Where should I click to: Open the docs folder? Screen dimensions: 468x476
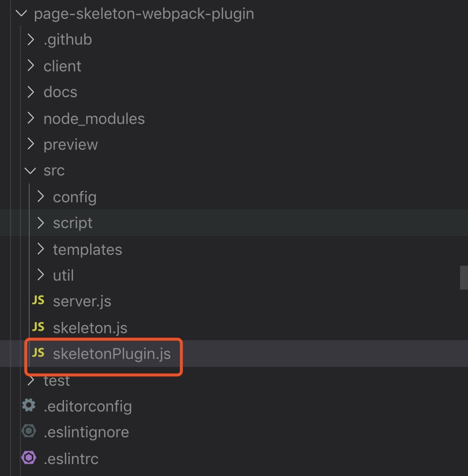point(60,92)
